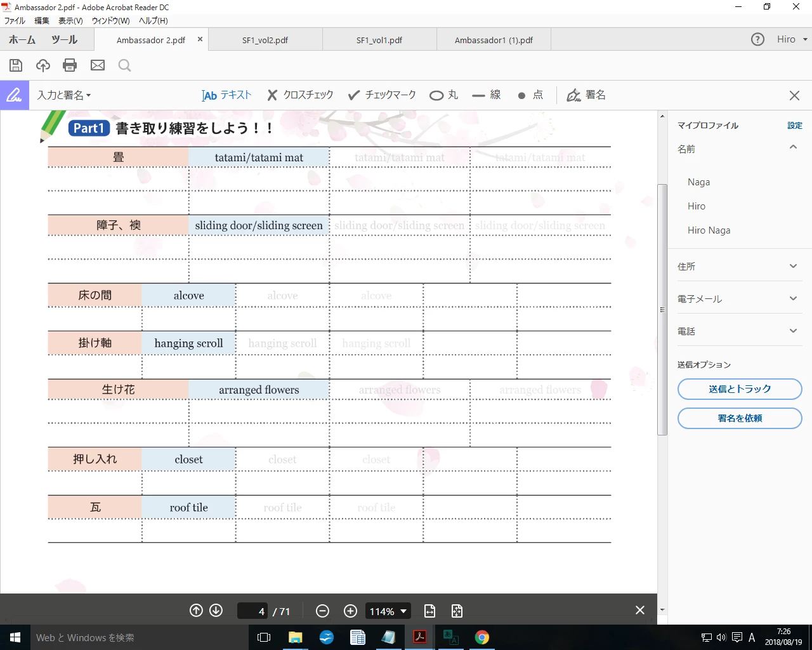Viewport: 812px width, 650px height.
Task: Click the 'alcove' cell in the table
Action: (x=189, y=295)
